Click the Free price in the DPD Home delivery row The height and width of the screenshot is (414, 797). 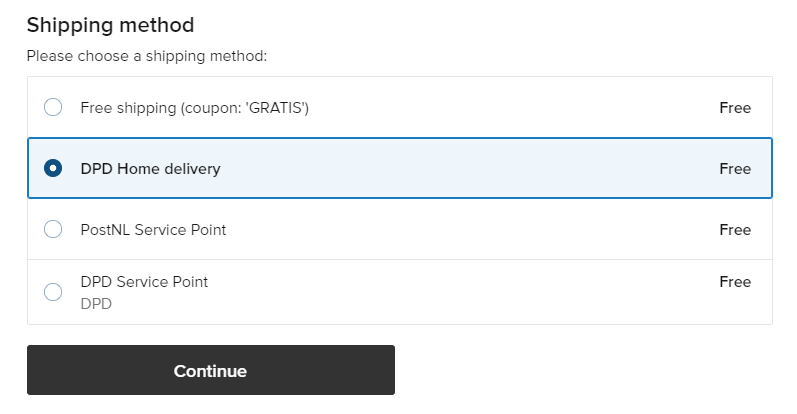tap(735, 169)
